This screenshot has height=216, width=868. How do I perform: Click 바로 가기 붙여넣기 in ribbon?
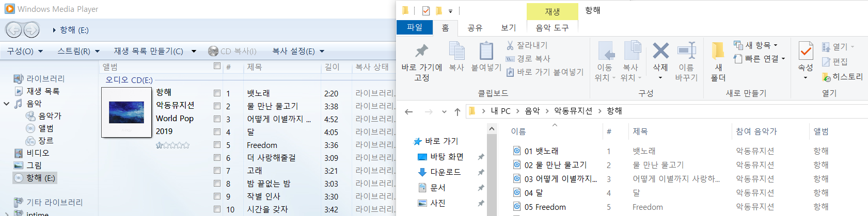[x=544, y=72]
